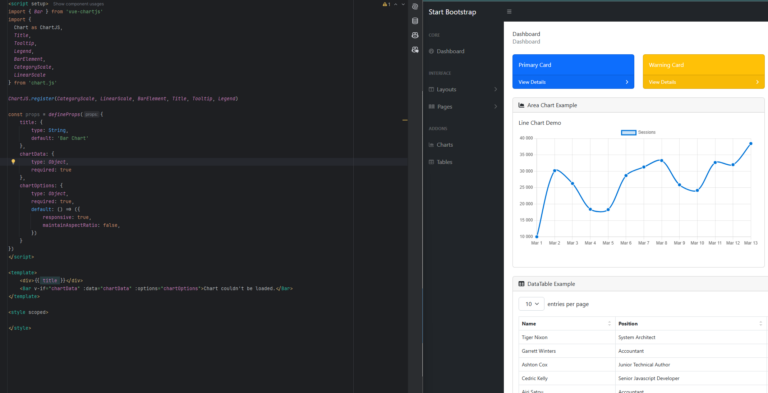Click the Warning Card View Details arrow
The image size is (768, 393).
pyautogui.click(x=757, y=82)
